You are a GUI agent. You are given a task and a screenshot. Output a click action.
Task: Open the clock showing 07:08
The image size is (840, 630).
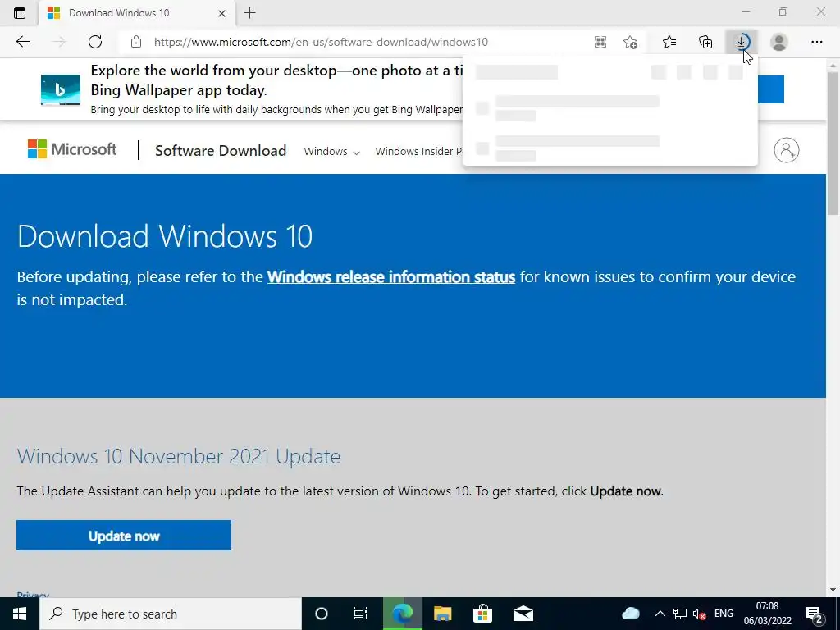pyautogui.click(x=767, y=614)
